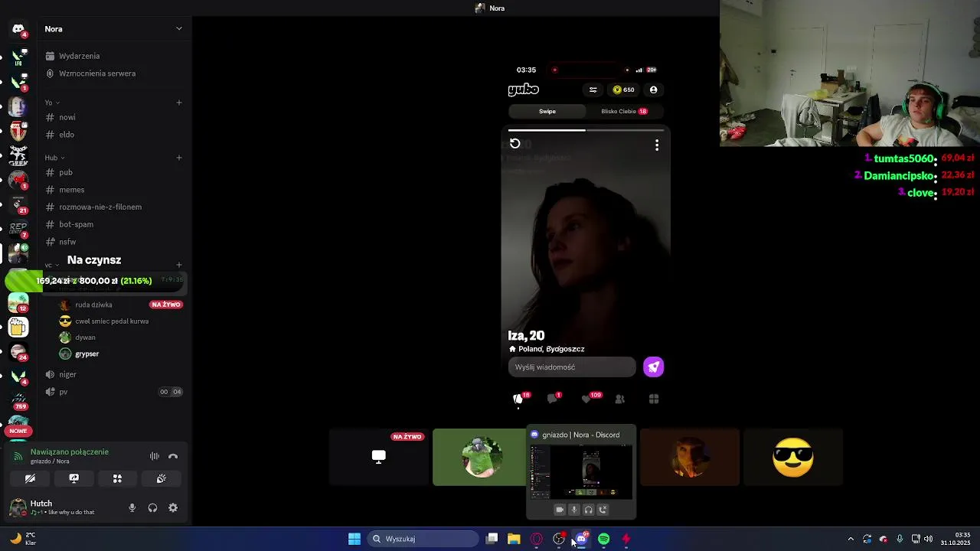Add a channel to the Yo category
980x551 pixels.
pos(179,103)
